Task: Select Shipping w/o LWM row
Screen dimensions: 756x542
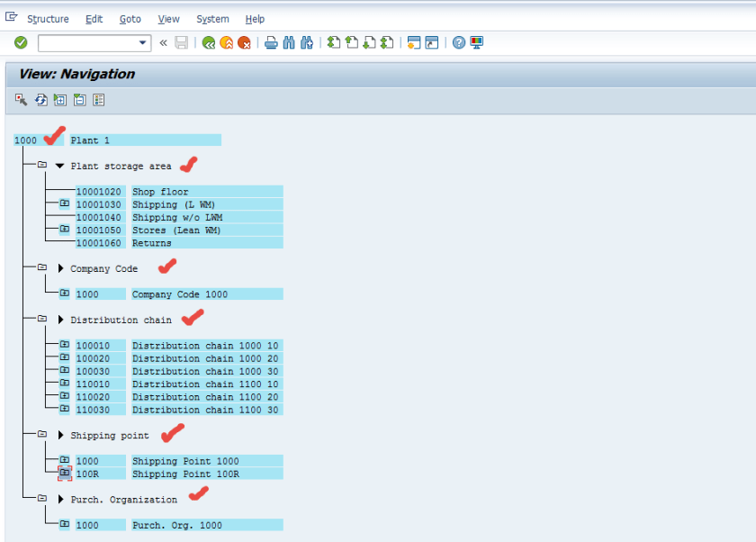Action: point(177,218)
